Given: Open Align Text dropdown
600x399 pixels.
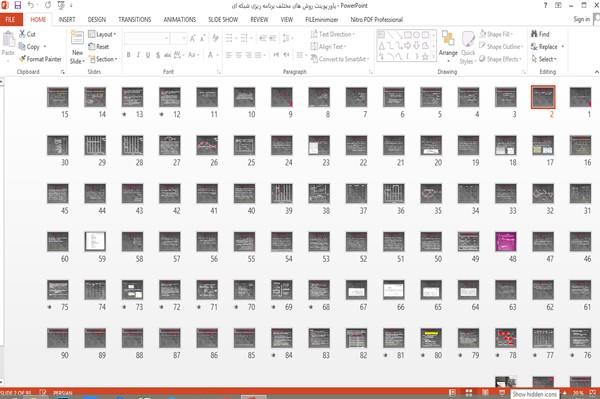Looking at the screenshot, I should (328, 47).
